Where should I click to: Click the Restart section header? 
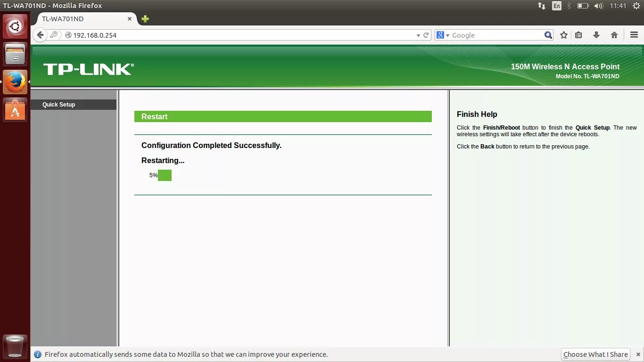[x=283, y=116]
